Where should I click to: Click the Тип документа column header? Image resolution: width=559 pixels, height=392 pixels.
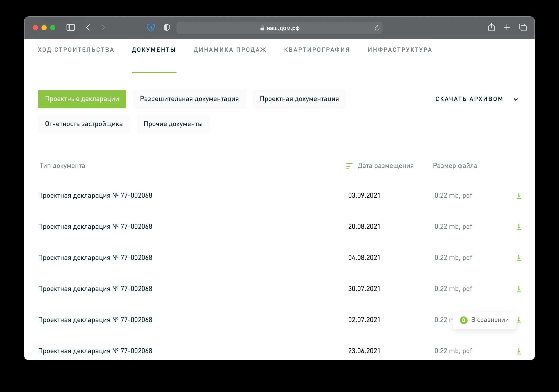62,166
